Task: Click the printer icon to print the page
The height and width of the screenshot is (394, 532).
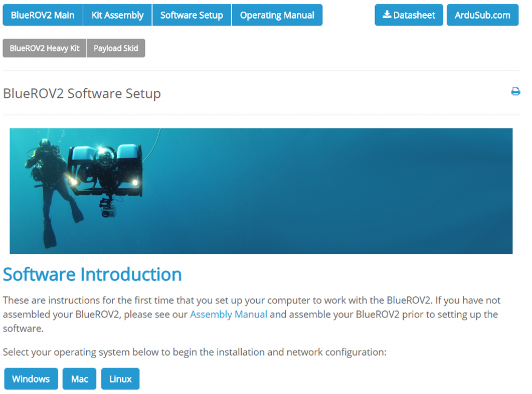Action: tap(515, 91)
